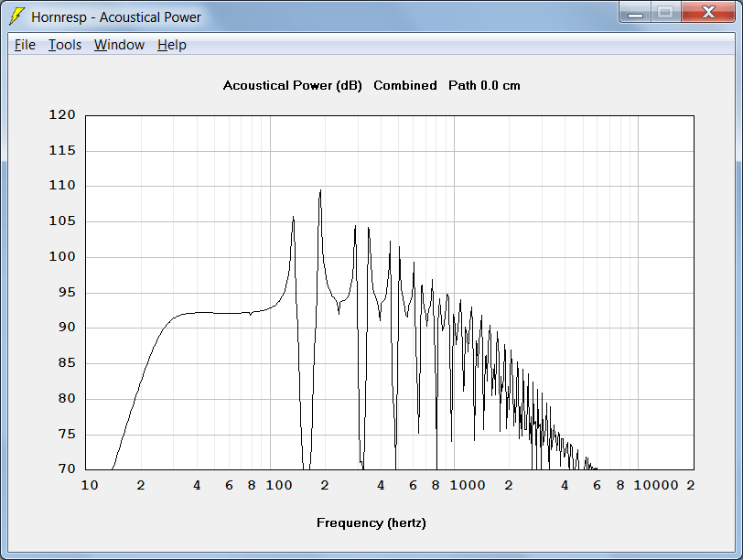Open the Help menu
Viewport: 743px width, 560px height.
click(172, 45)
